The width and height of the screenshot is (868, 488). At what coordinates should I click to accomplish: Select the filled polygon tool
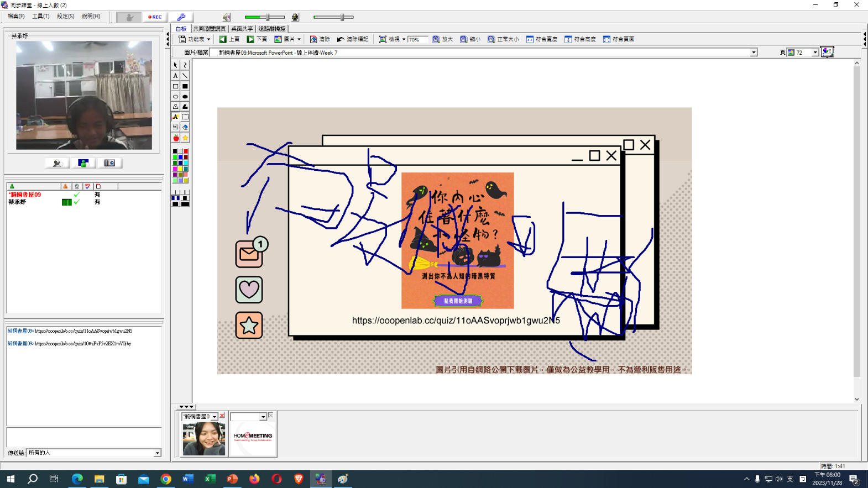[185, 107]
